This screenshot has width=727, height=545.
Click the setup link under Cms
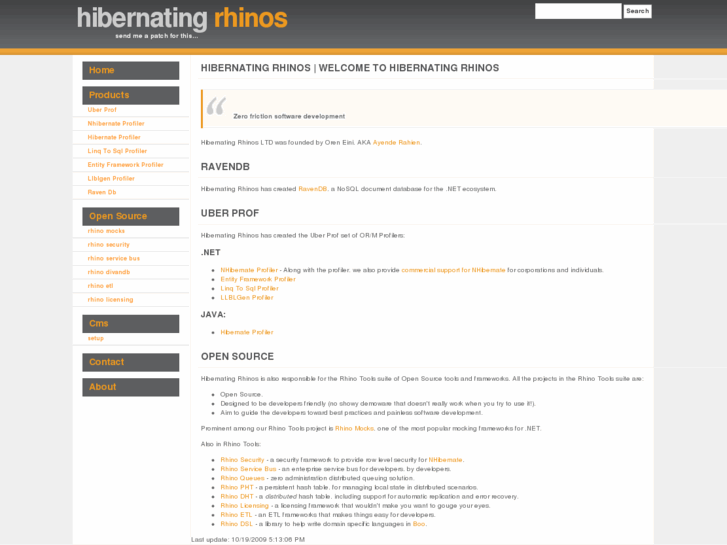pyautogui.click(x=96, y=338)
